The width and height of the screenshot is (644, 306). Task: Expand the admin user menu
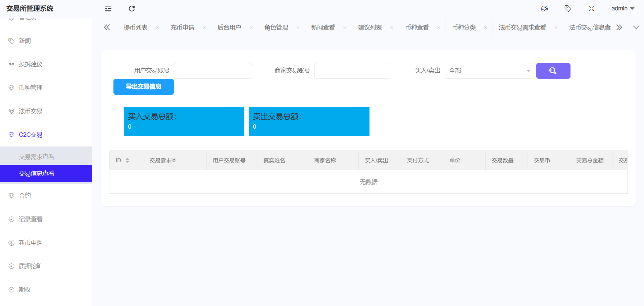pos(623,9)
